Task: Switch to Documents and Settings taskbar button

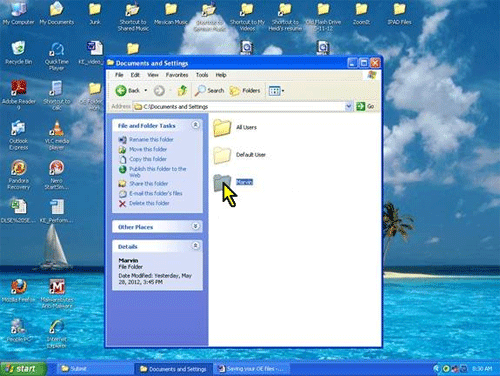Action: pos(173,369)
